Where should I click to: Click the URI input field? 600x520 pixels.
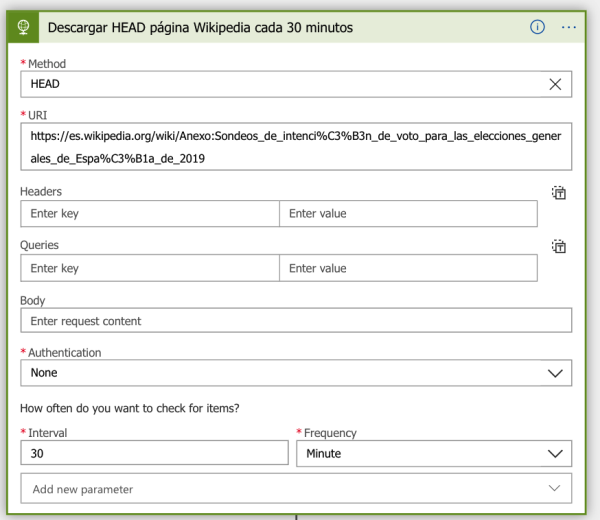296,147
